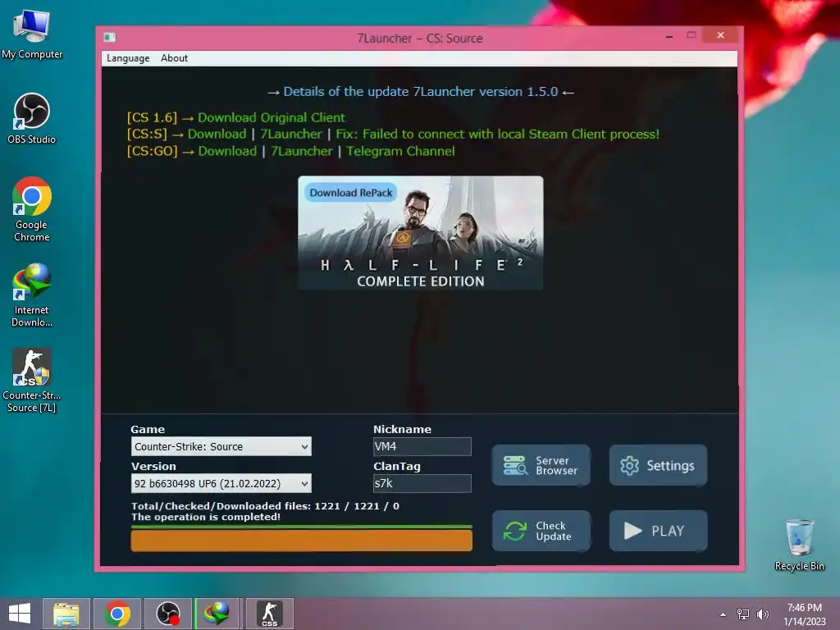Open the network tray icon
This screenshot has height=630, width=840.
[742, 614]
